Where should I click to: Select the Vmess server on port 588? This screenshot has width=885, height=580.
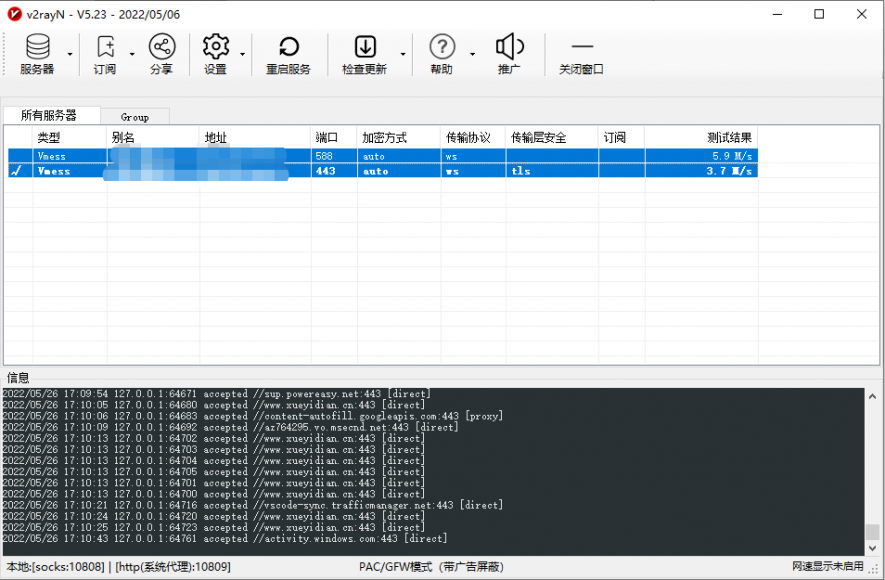tap(382, 156)
